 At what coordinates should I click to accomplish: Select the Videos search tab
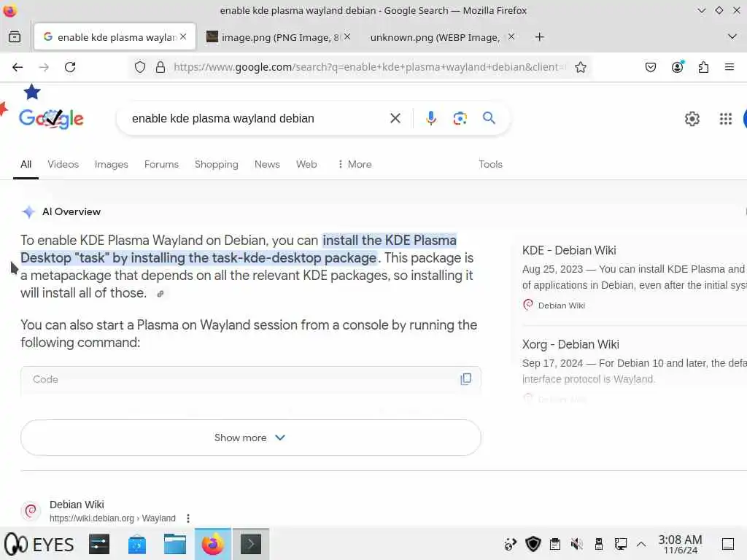coord(63,164)
